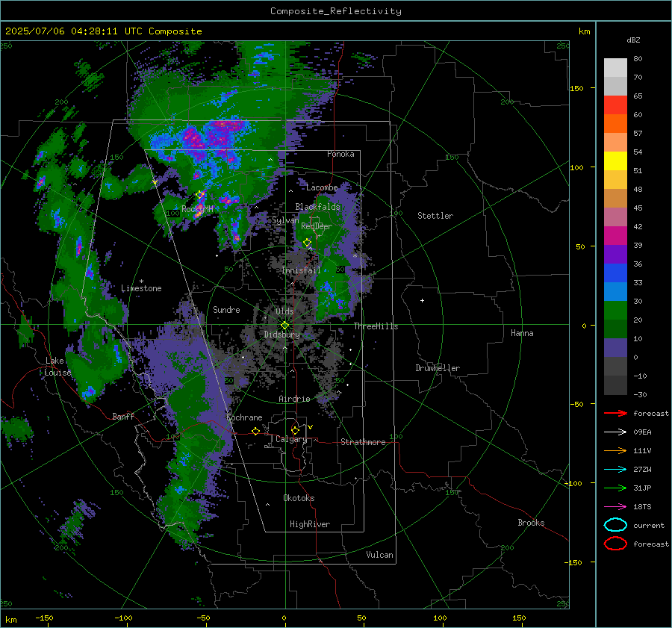
Task: Click the Composite_Reflectivity title
Action: click(335, 11)
